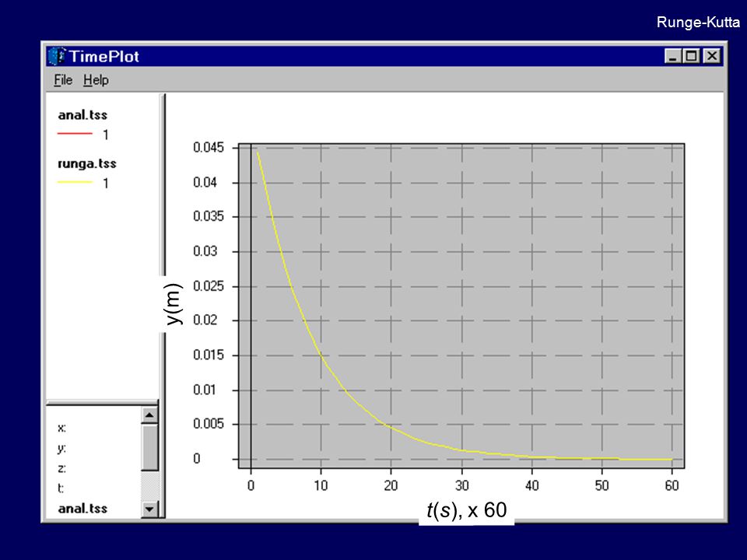This screenshot has height=560, width=747.
Task: Click the z: coordinate readout
Action: [x=62, y=468]
